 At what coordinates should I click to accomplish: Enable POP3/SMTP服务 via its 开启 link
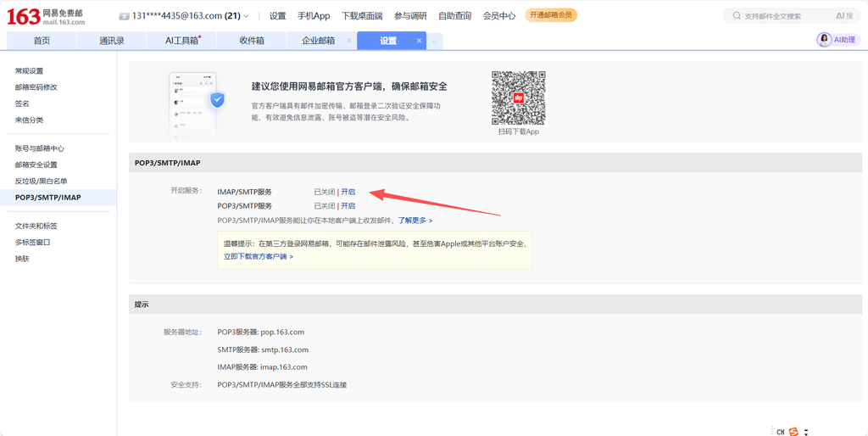[348, 205]
